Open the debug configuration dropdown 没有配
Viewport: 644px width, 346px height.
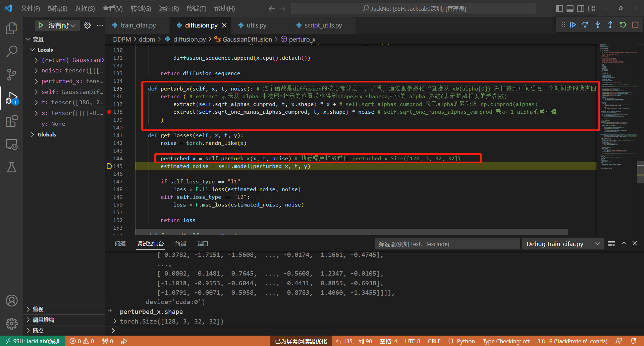tap(62, 25)
